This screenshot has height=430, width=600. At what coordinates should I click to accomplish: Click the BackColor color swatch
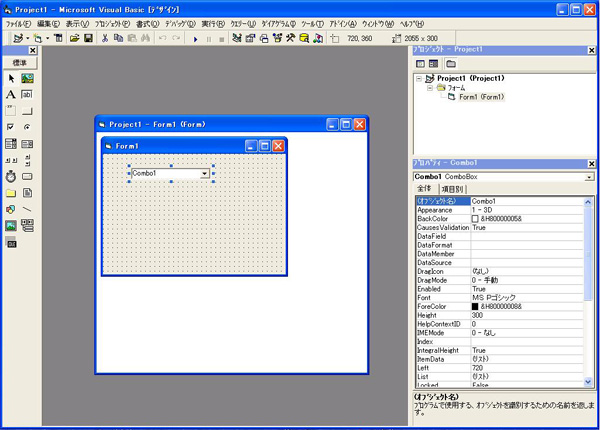(475, 219)
